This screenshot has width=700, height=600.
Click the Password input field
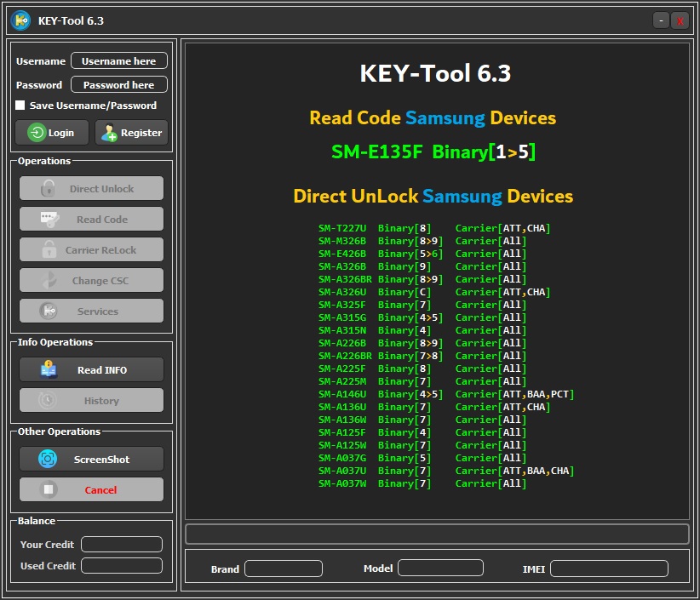click(x=119, y=85)
